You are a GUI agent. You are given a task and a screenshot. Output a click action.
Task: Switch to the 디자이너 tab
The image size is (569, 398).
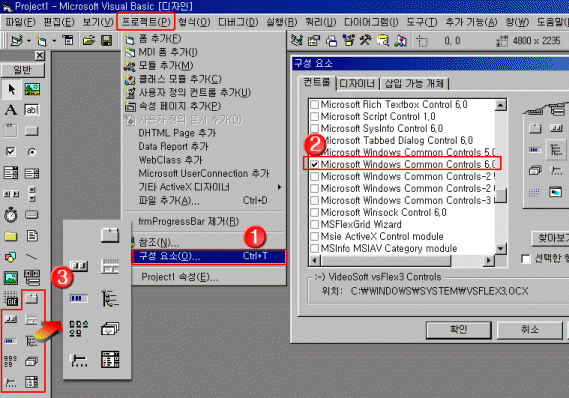[x=357, y=84]
